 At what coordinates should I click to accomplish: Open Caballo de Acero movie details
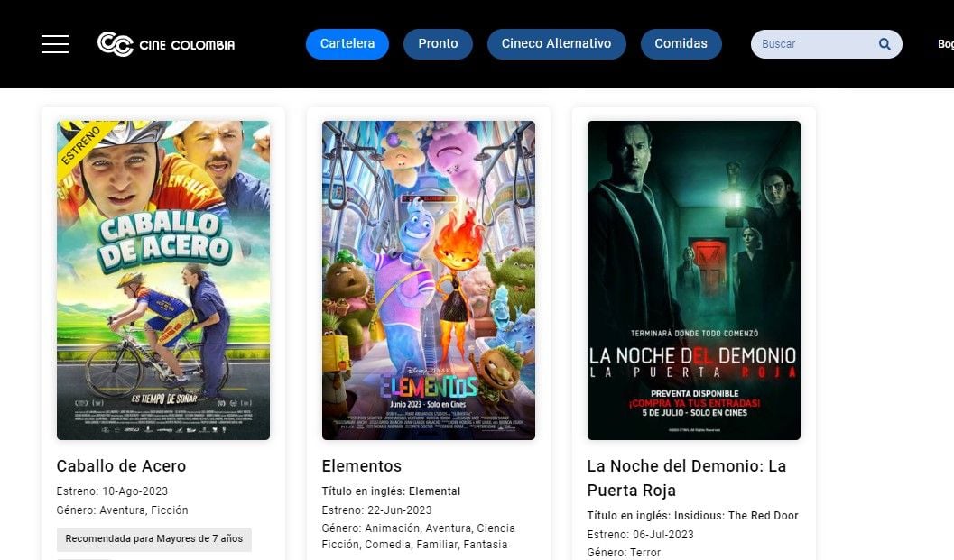click(x=119, y=466)
